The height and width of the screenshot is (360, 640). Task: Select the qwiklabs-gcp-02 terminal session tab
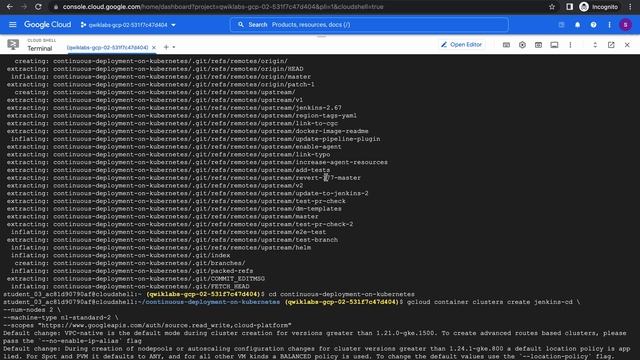(107, 47)
